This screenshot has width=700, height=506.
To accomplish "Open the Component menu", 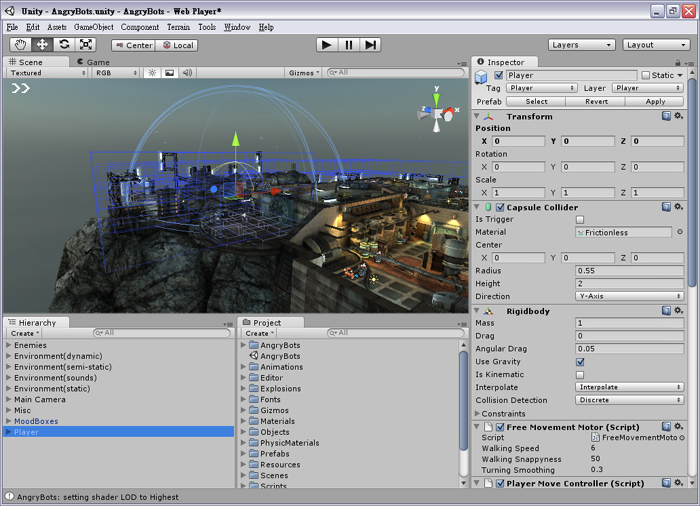I will pyautogui.click(x=140, y=27).
